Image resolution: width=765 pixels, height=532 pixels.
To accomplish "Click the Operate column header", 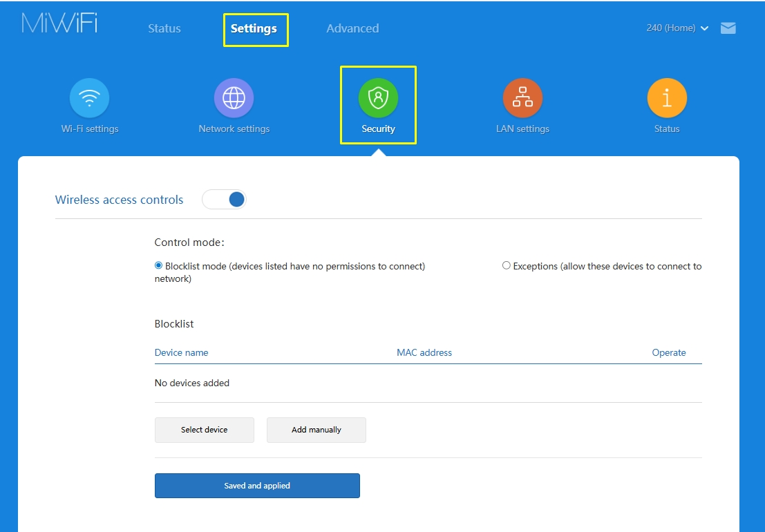I will pos(669,352).
